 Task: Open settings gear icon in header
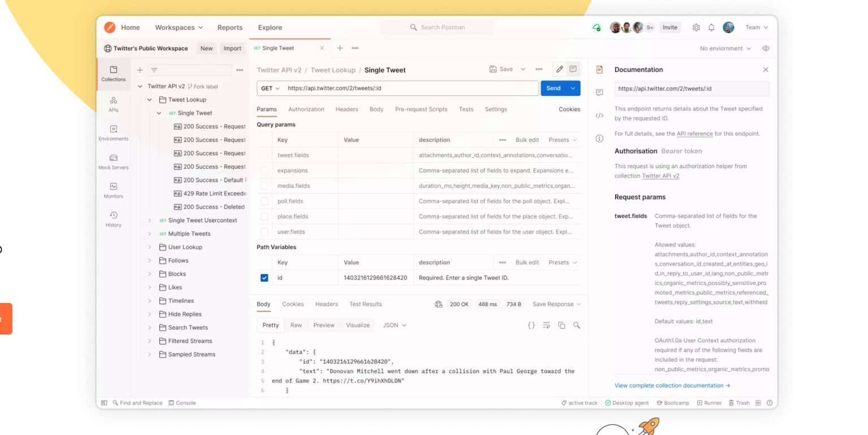pos(696,27)
